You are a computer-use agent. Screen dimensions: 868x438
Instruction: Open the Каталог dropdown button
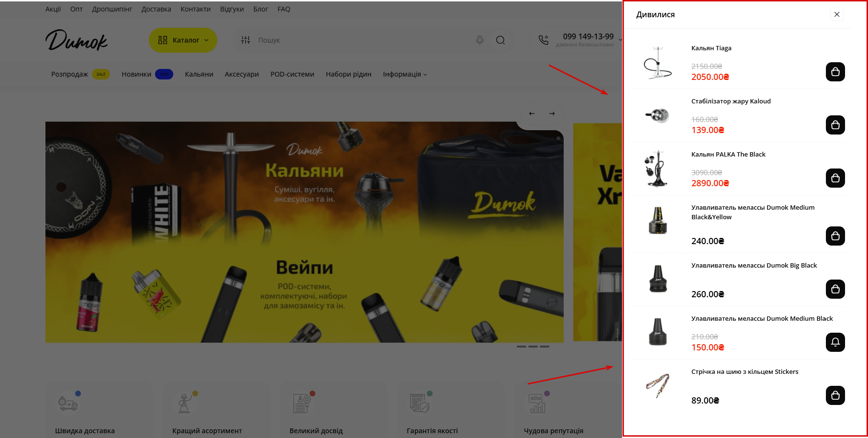(x=183, y=40)
